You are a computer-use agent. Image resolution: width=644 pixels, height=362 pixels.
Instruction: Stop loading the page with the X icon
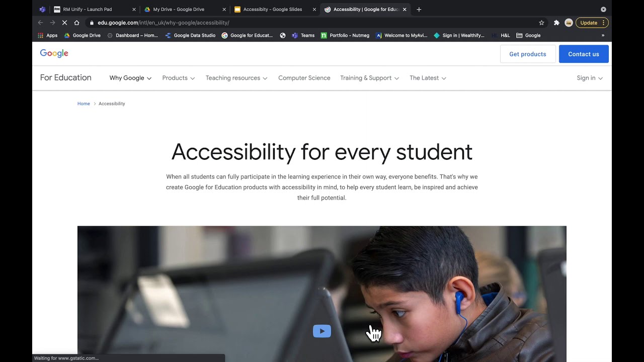pos(64,23)
